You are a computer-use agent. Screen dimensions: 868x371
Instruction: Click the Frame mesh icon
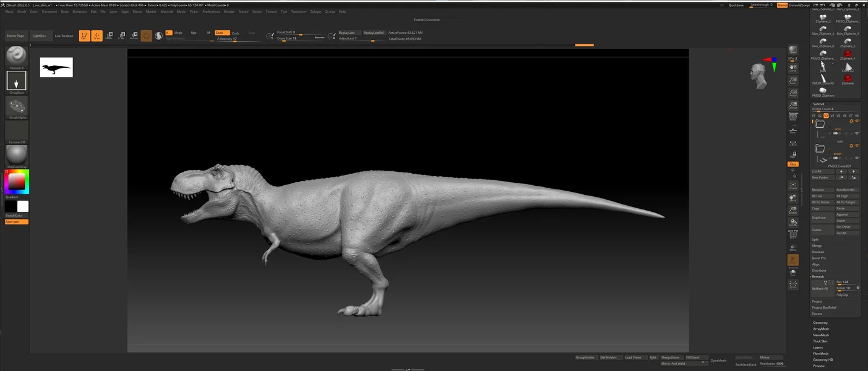coord(793,185)
